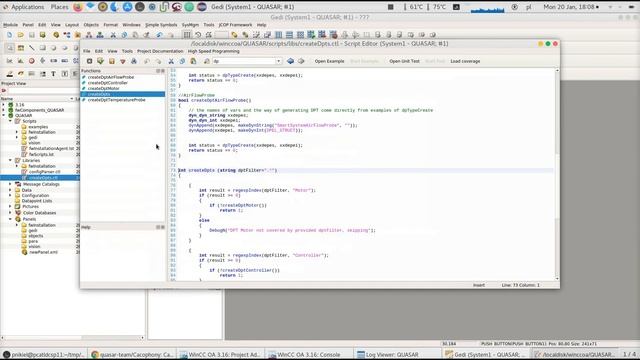Screen dimensions: 640x360
Task: Click the selection pointer tool in Gedi toolbar
Action: (10, 48)
